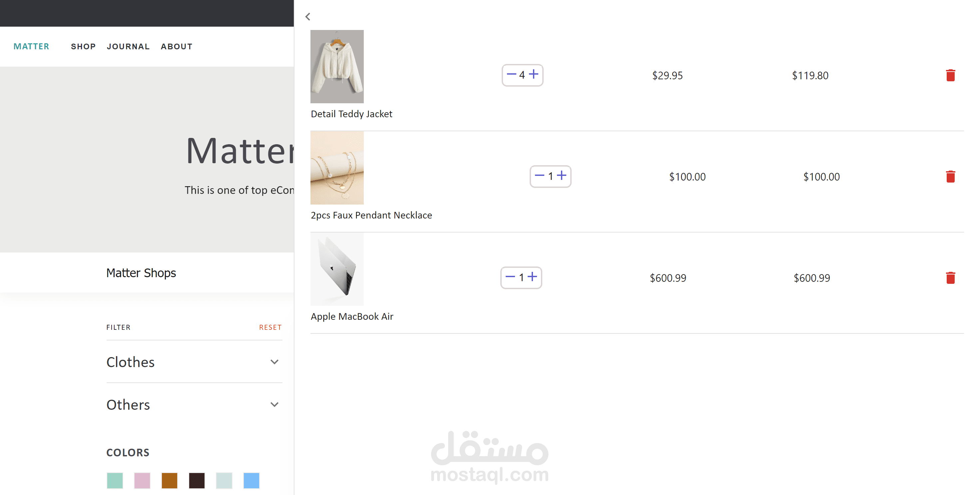The width and height of the screenshot is (980, 495).
Task: Decrease necklace quantity with minus icon
Action: [539, 176]
